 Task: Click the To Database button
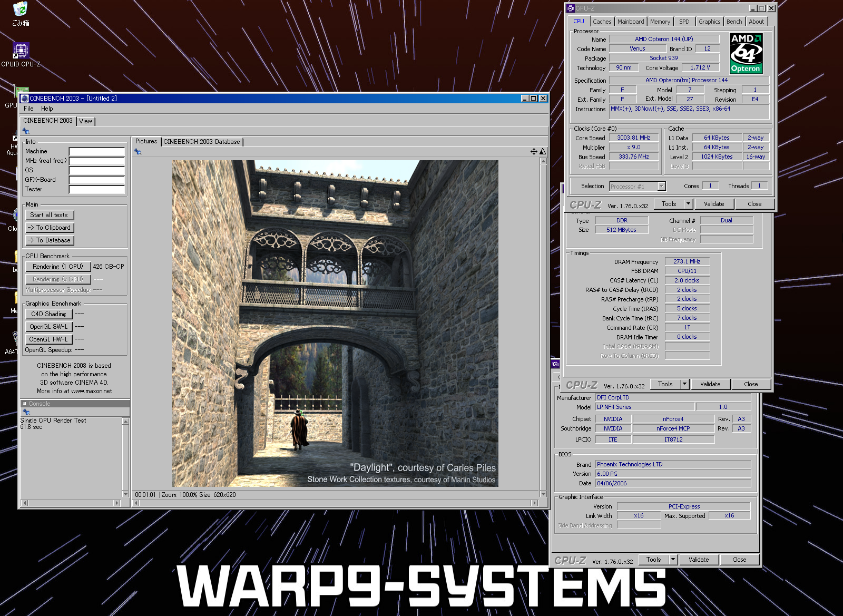50,240
